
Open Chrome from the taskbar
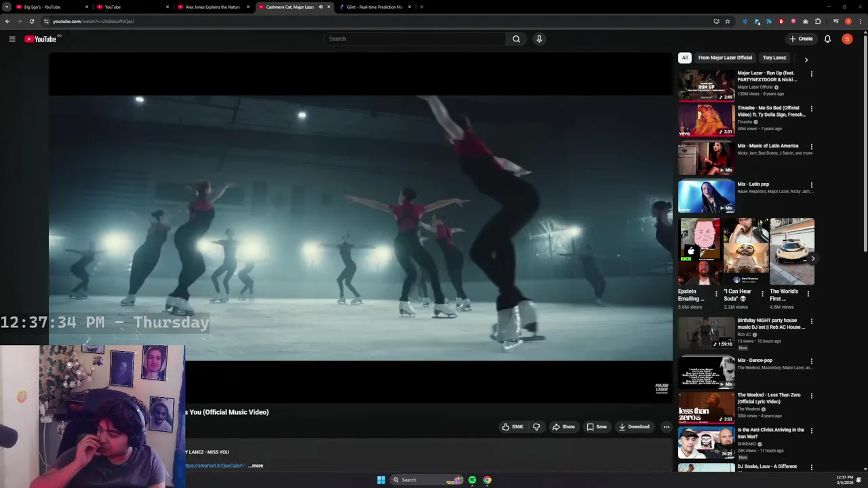487,480
